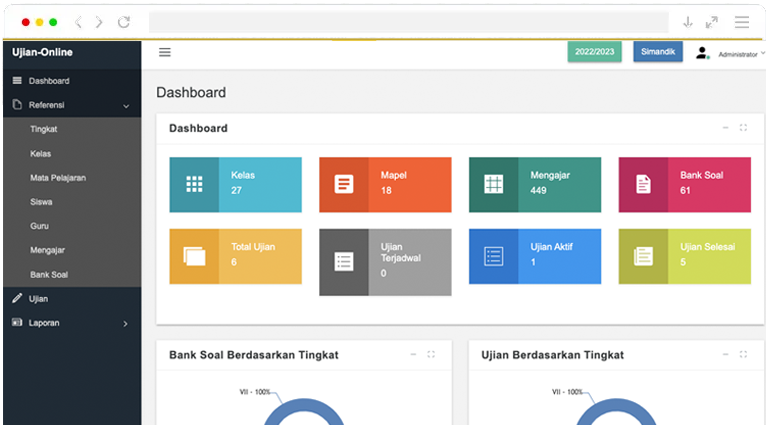Image resolution: width=769 pixels, height=425 pixels.
Task: Click the browser expand window icon
Action: (x=712, y=22)
